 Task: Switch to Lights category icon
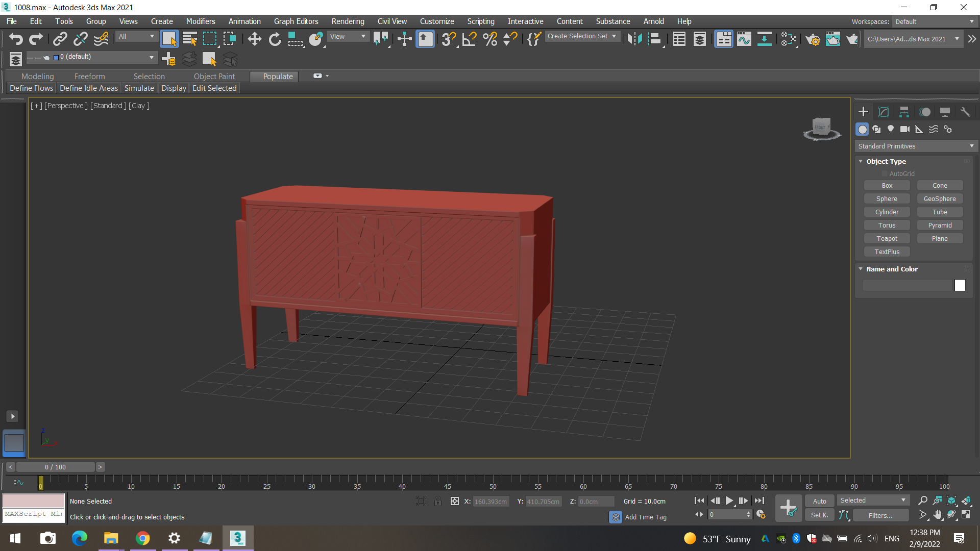click(891, 129)
